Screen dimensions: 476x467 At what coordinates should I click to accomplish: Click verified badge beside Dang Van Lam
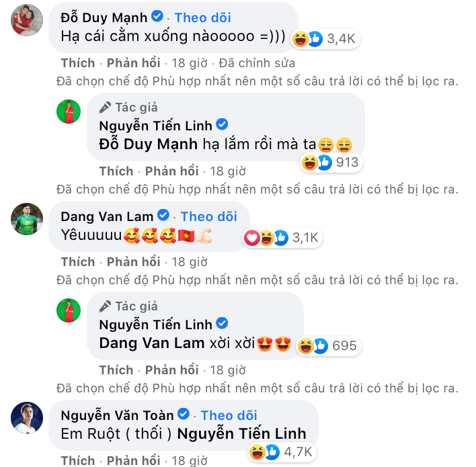[x=163, y=215]
